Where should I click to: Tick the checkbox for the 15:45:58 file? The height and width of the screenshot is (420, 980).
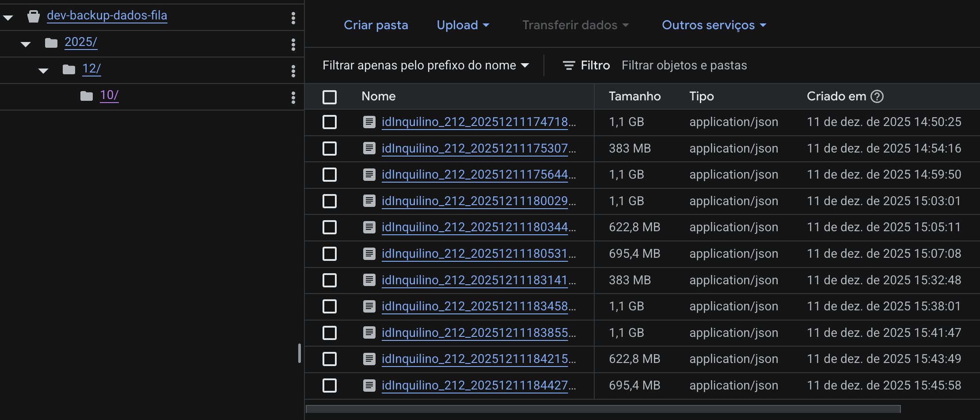330,386
